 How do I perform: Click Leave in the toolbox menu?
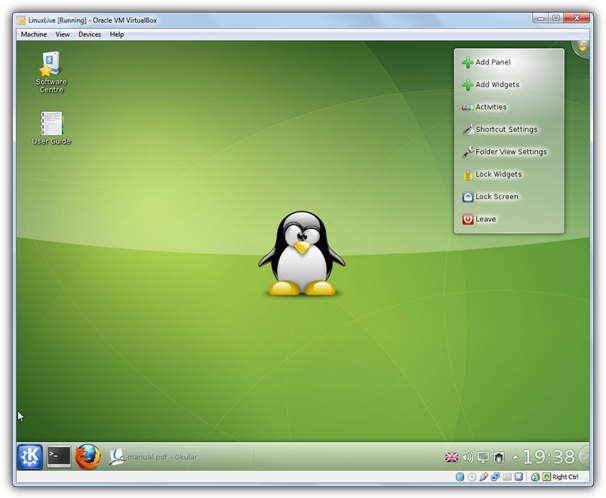coord(479,219)
